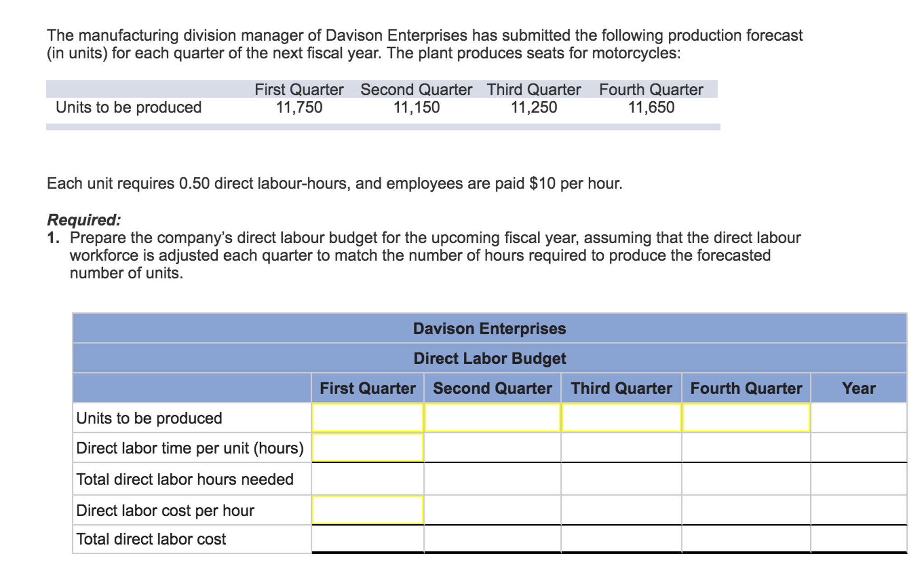Click the Year cell for Total direct labor cost
Image resolution: width=924 pixels, height=588 pixels.
tap(858, 539)
